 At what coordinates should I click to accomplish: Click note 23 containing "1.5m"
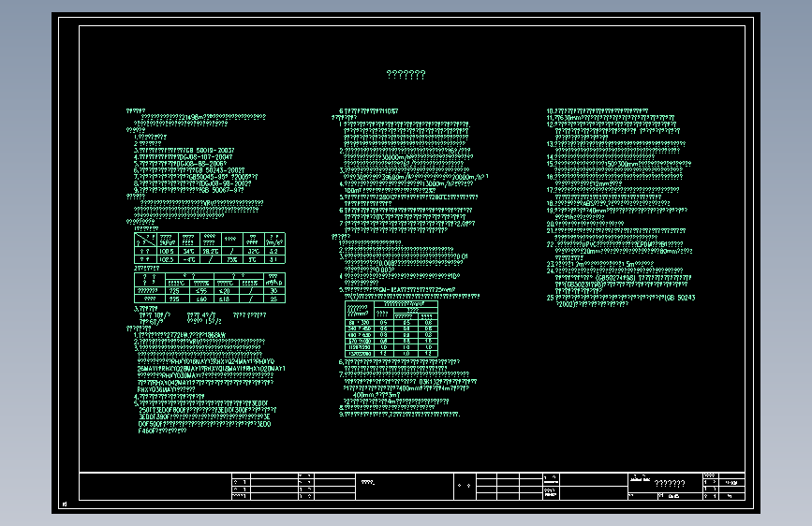click(600, 264)
